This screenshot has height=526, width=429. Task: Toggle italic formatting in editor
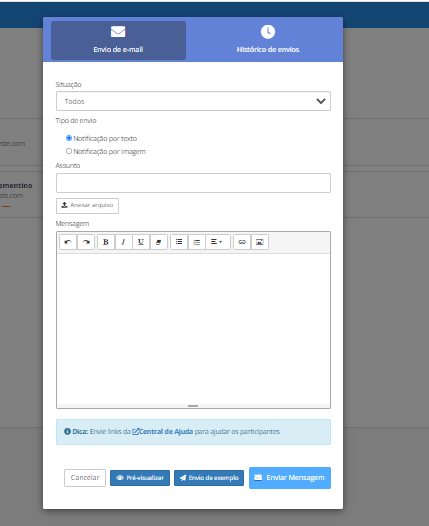[123, 242]
